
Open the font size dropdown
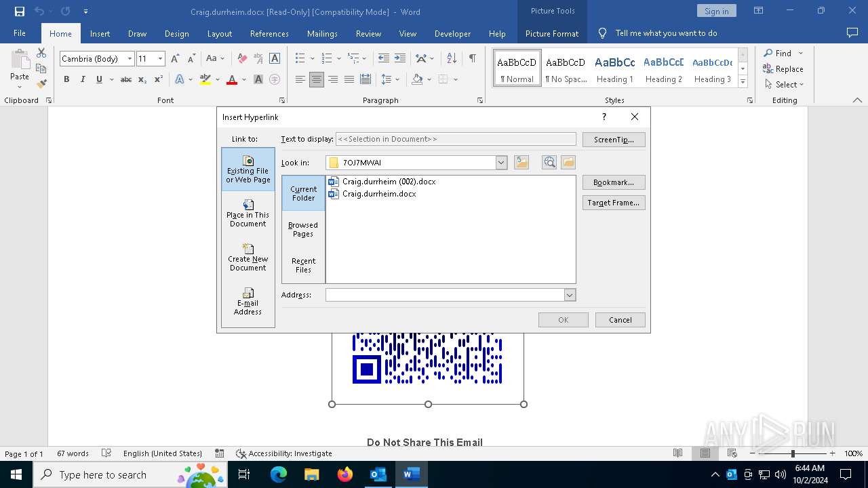pyautogui.click(x=160, y=59)
